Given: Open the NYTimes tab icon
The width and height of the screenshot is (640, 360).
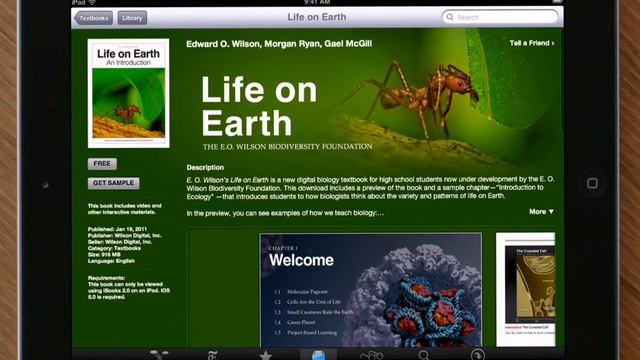Looking at the screenshot, I should [212, 355].
